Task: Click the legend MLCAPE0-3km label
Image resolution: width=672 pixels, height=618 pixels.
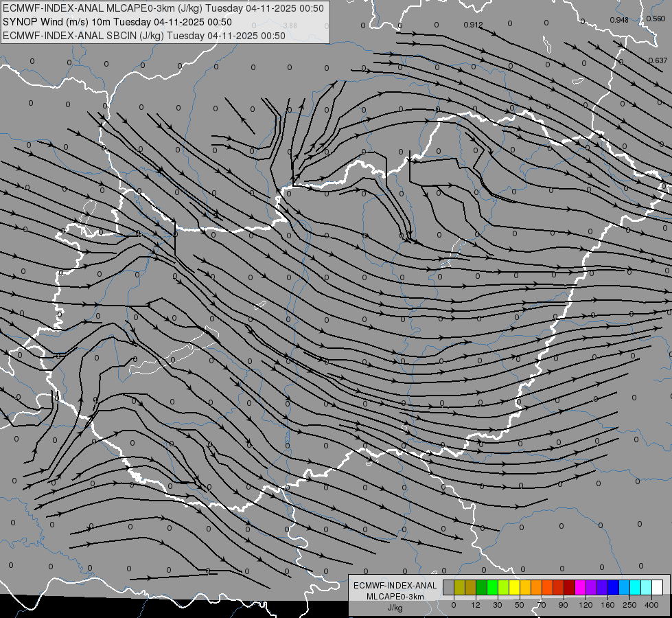Action: click(395, 597)
